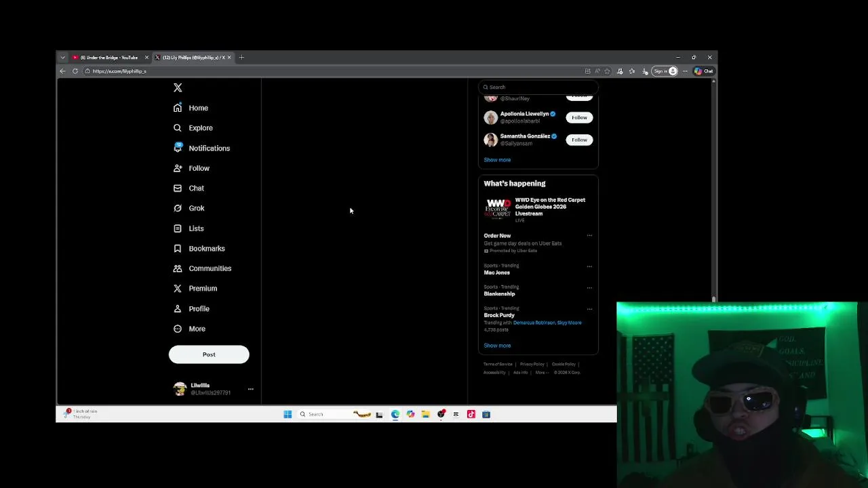Open a new browser tab
The width and height of the screenshot is (868, 488).
click(x=241, y=58)
